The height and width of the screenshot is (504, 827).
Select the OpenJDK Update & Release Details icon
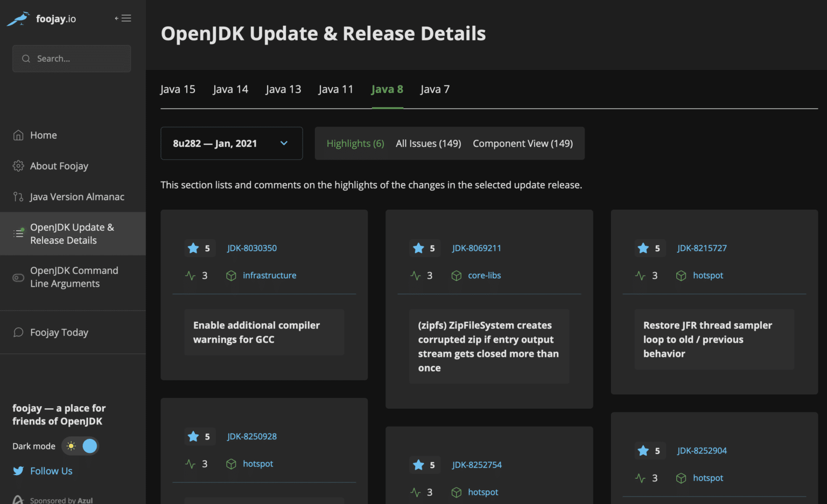[18, 233]
